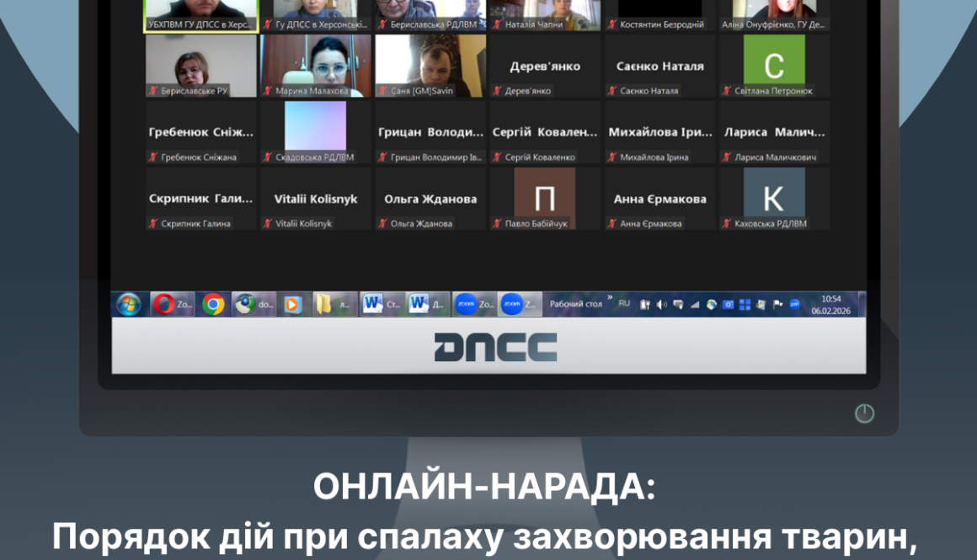Click the muted microphone near Анна Єрмакова
The image size is (977, 560).
click(x=611, y=223)
